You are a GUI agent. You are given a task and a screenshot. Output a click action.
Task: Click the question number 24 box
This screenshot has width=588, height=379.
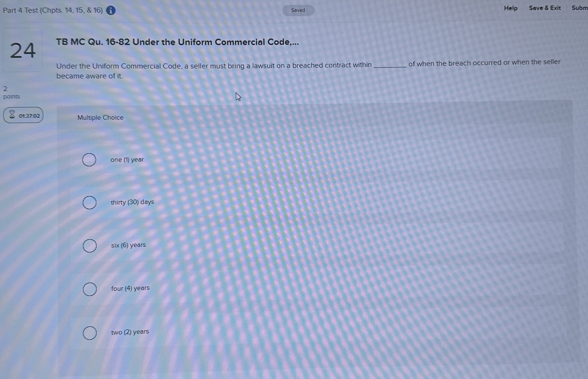click(x=23, y=50)
